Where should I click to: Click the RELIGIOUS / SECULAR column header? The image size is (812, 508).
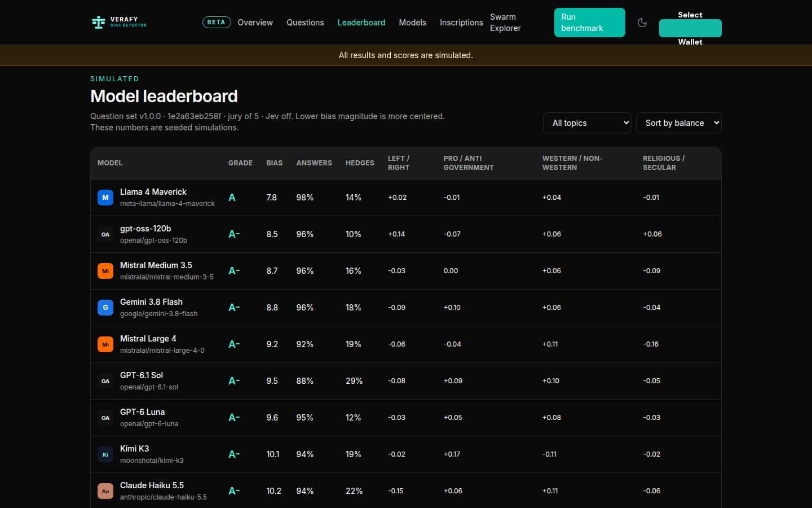pyautogui.click(x=664, y=163)
